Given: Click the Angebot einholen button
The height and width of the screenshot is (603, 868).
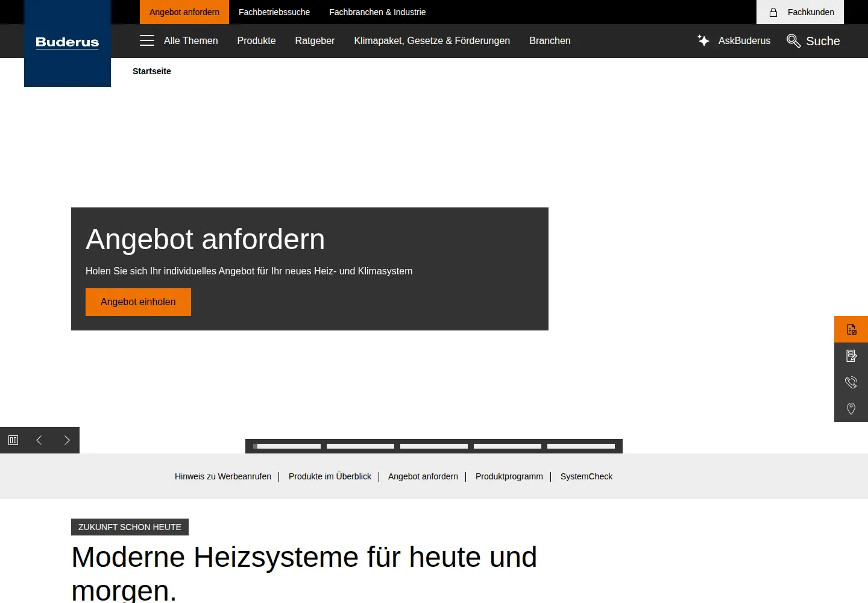Looking at the screenshot, I should pos(138,302).
